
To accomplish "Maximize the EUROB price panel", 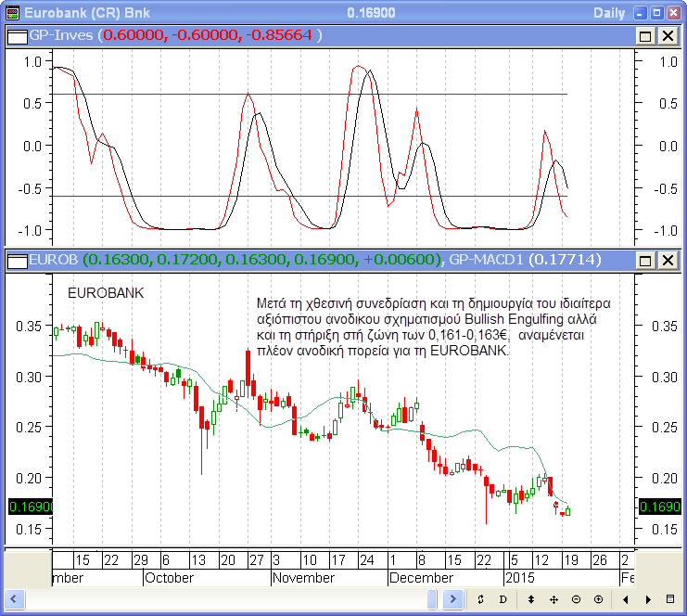I will (x=645, y=261).
